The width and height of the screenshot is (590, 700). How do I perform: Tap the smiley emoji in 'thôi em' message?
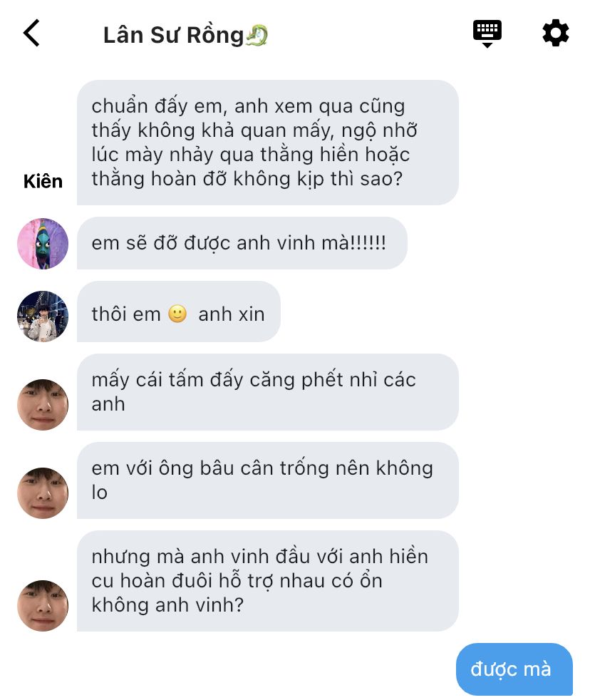[177, 314]
